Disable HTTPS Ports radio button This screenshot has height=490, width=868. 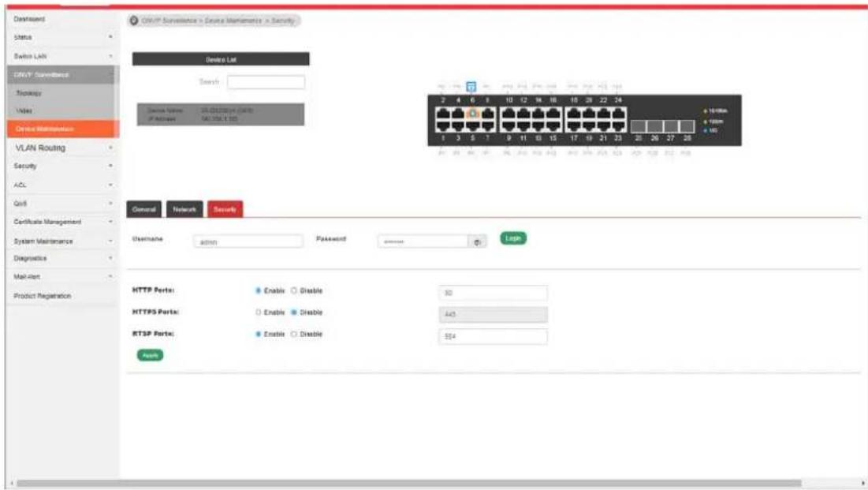[x=294, y=312]
